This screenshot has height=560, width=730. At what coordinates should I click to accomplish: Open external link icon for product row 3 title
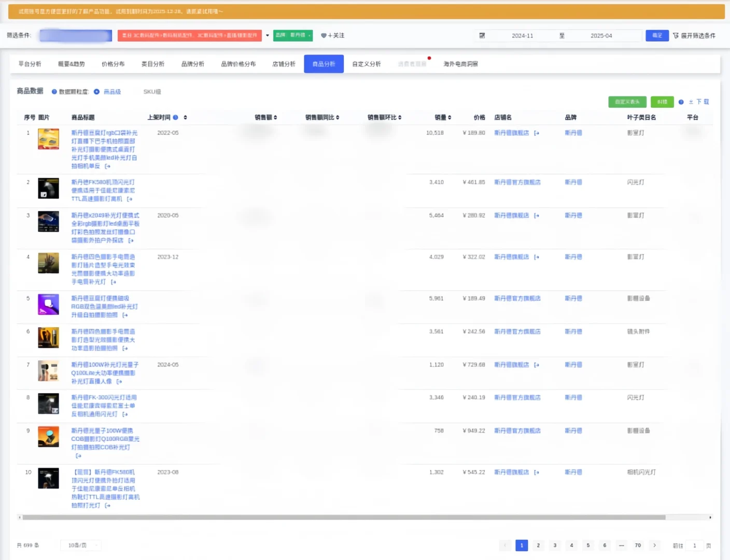[131, 241]
